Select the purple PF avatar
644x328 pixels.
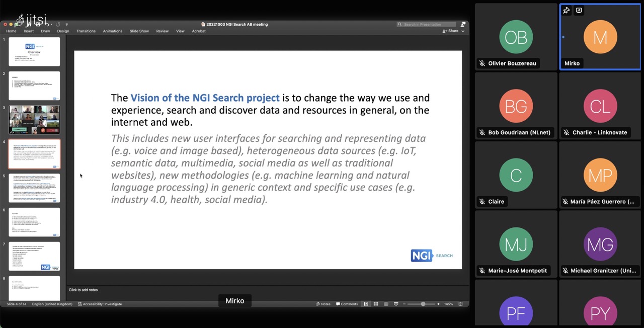[516, 312]
